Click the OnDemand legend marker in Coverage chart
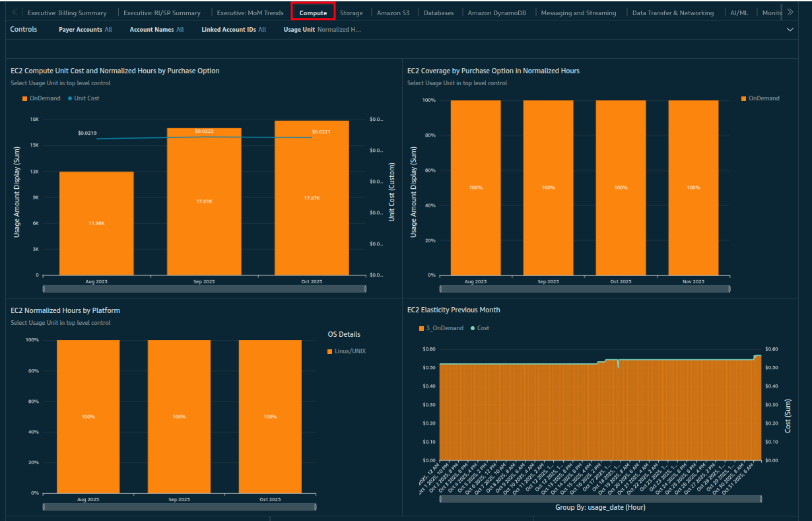 coord(743,98)
